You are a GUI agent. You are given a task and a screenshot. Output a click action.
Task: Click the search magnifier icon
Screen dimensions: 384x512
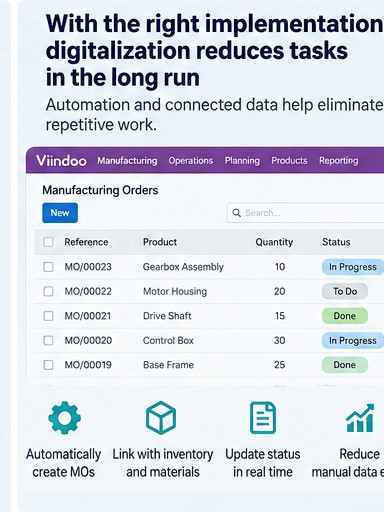237,213
